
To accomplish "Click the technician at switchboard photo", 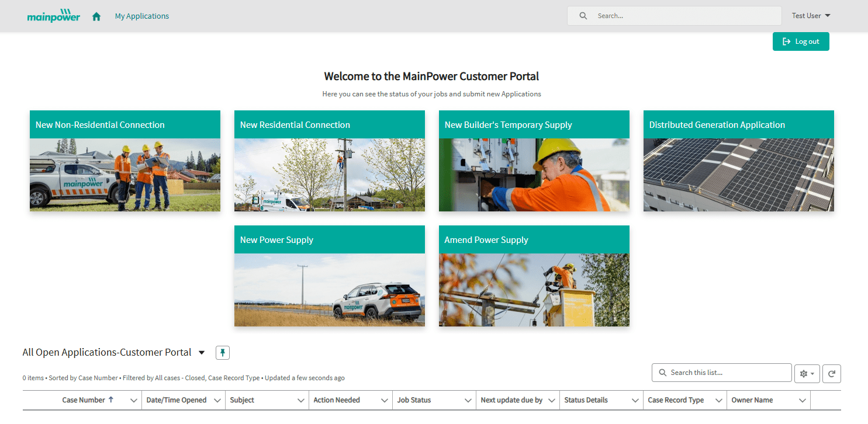I will coord(534,175).
